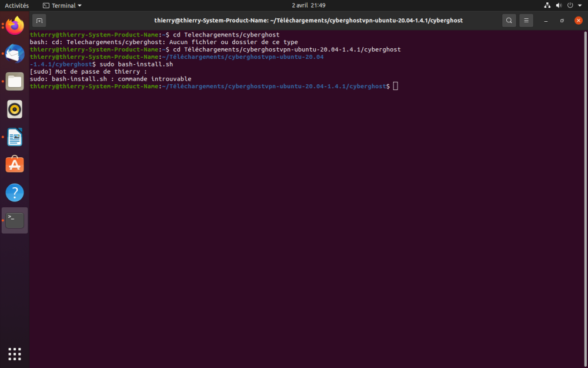Click at the active prompt cursor
The width and height of the screenshot is (588, 368).
click(x=395, y=87)
